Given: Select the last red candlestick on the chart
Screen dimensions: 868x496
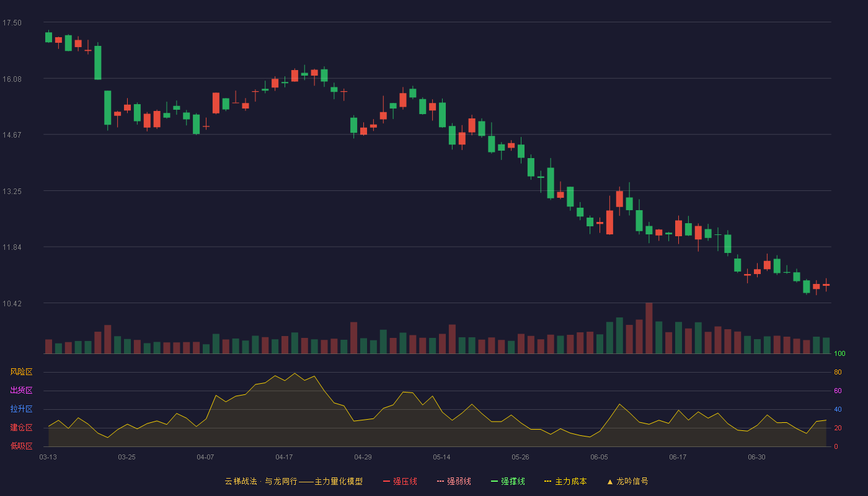Looking at the screenshot, I should click(x=826, y=285).
